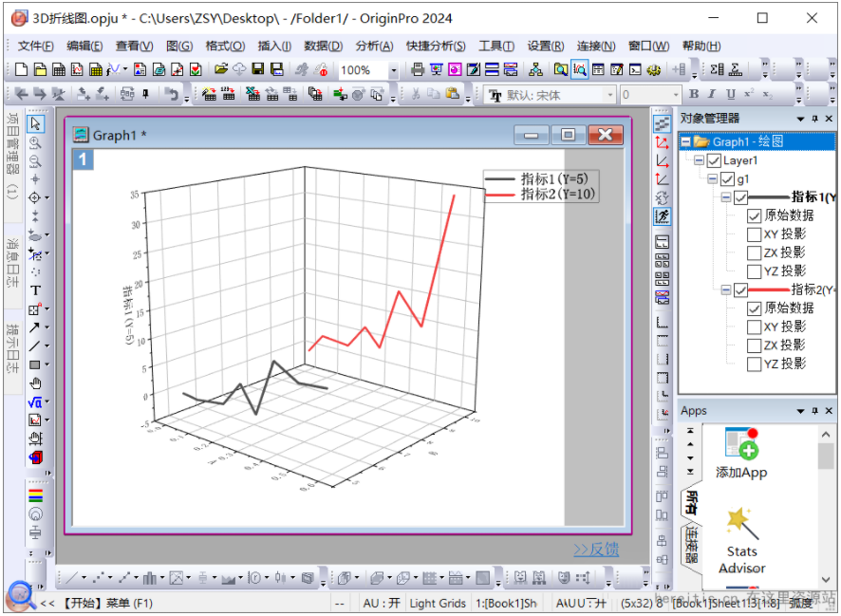Select the Rectangle drawing tool

35,364
